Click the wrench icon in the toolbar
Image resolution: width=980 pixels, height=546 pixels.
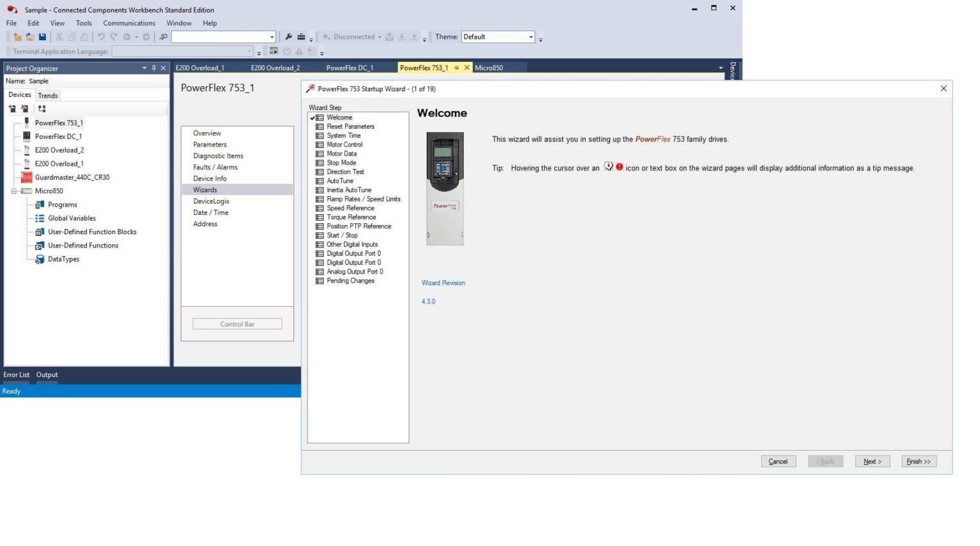[x=288, y=37]
